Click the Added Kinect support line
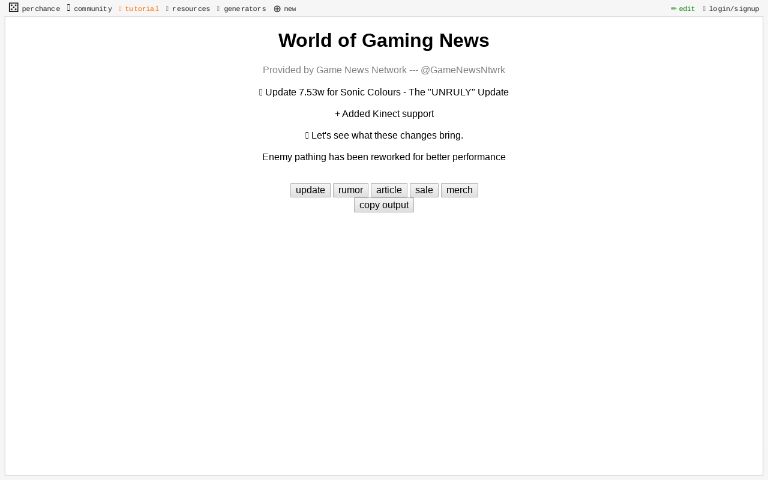 pyautogui.click(x=384, y=114)
